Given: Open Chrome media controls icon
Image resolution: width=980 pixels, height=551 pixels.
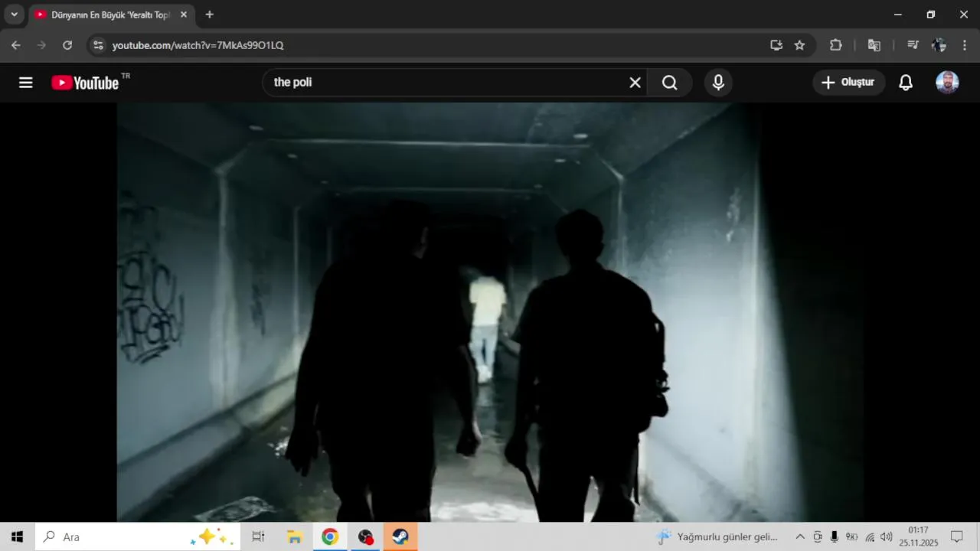Looking at the screenshot, I should coord(913,45).
